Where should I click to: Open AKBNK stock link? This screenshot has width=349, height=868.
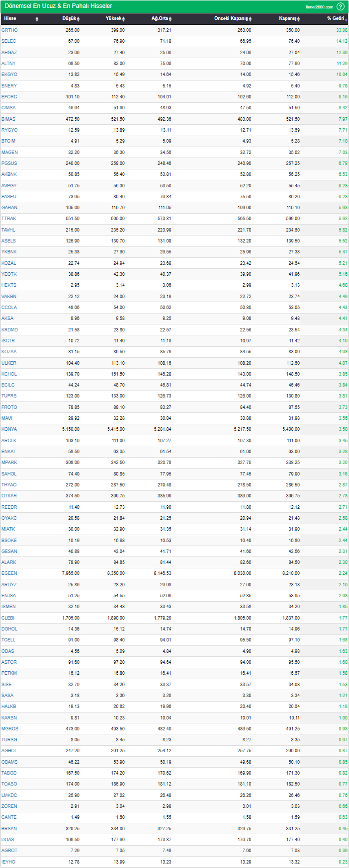coord(9,174)
